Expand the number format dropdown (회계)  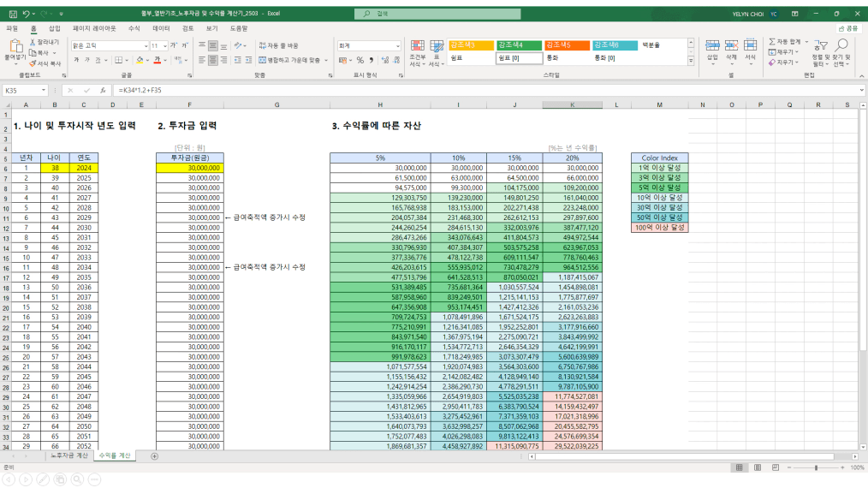(397, 45)
